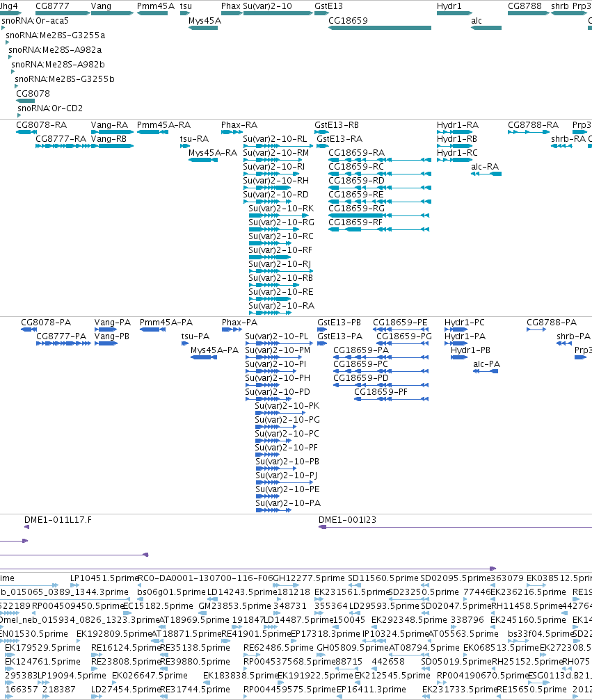Image resolution: width=592 pixels, height=700 pixels.
Task: Open snoRNA:Me28S-G3255b label
Action: pos(64,79)
